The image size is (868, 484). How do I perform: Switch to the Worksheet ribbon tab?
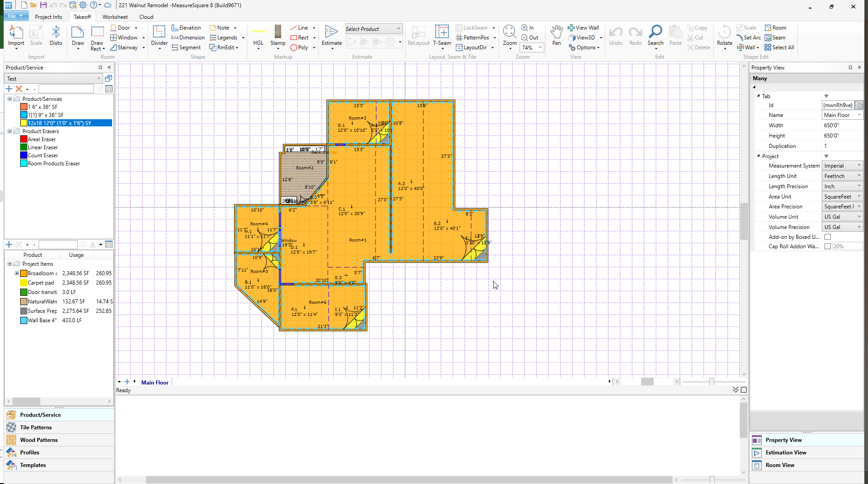click(x=115, y=17)
